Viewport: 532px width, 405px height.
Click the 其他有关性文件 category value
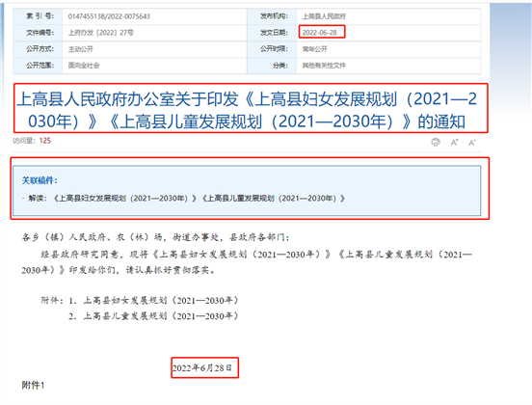point(324,66)
